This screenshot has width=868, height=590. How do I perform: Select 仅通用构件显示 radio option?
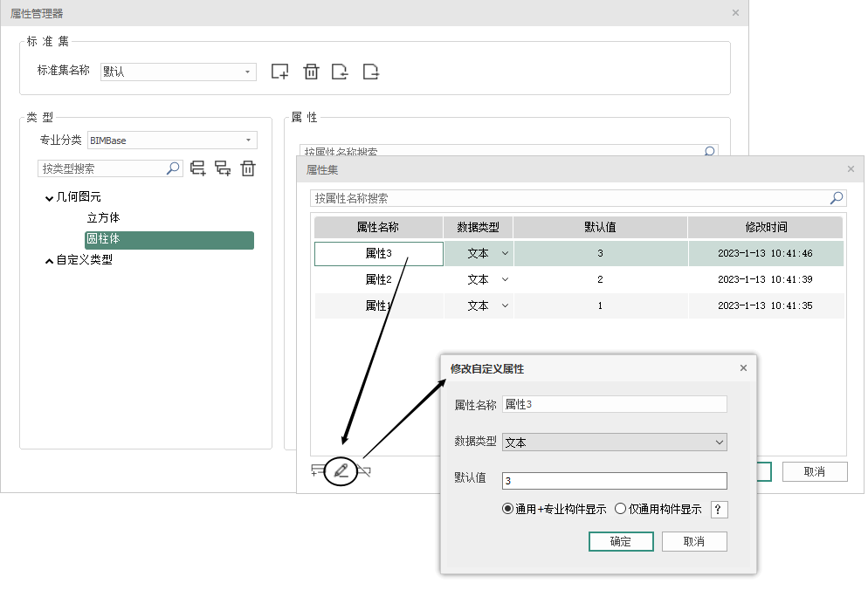[621, 510]
